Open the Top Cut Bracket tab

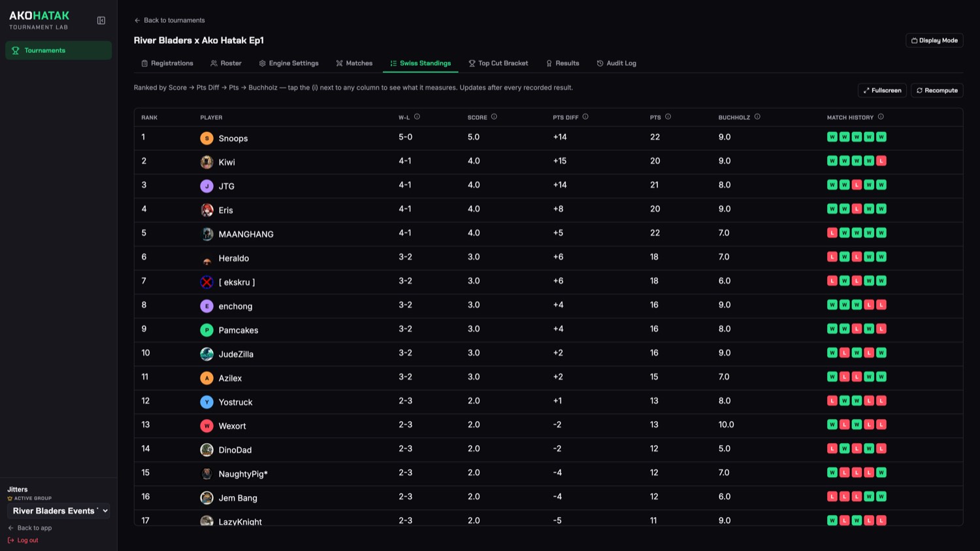point(498,63)
